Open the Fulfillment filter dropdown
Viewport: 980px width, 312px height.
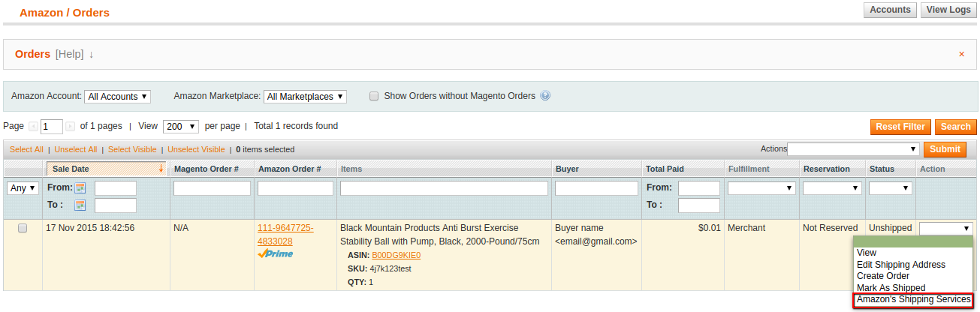click(761, 188)
